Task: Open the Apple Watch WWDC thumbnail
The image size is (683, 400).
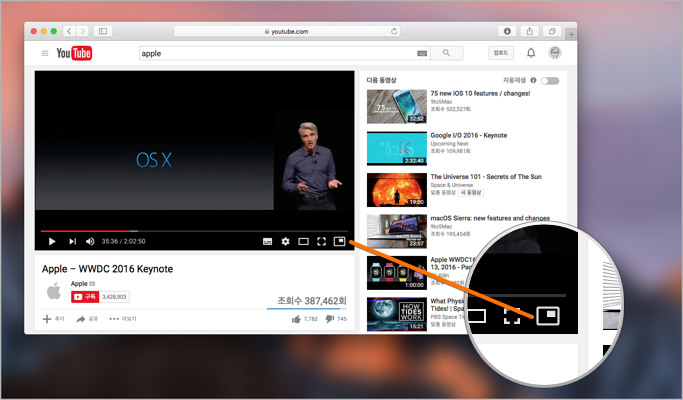Action: click(x=397, y=273)
